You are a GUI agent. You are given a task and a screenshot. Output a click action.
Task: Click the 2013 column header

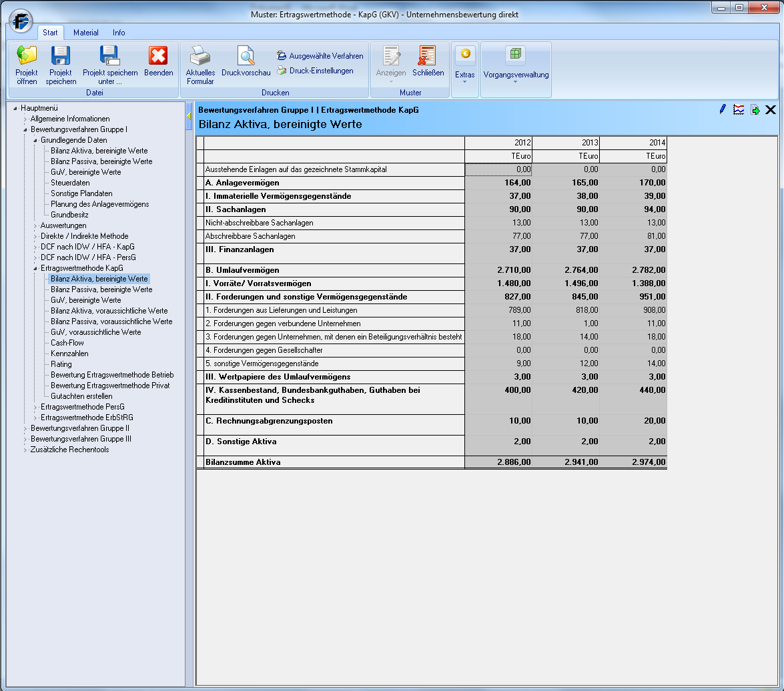pyautogui.click(x=566, y=143)
